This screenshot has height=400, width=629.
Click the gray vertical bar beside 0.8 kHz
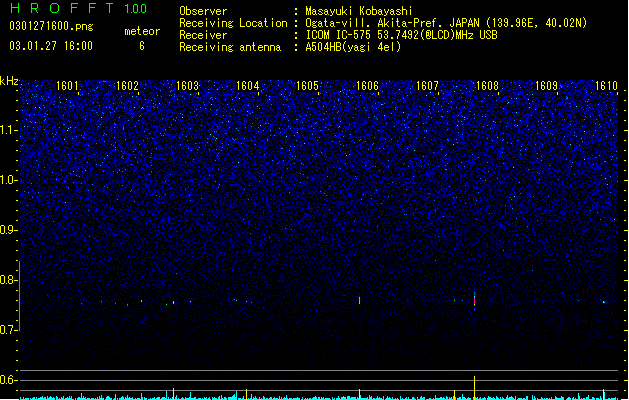(19, 296)
